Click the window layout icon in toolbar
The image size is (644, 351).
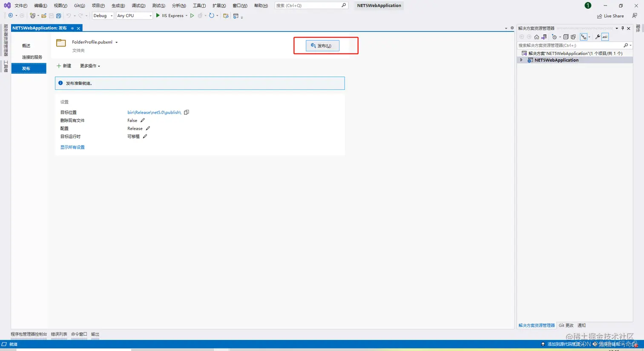point(236,16)
